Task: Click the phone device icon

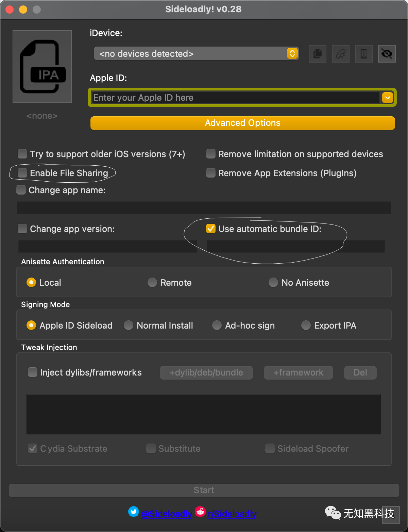Action: click(x=364, y=54)
